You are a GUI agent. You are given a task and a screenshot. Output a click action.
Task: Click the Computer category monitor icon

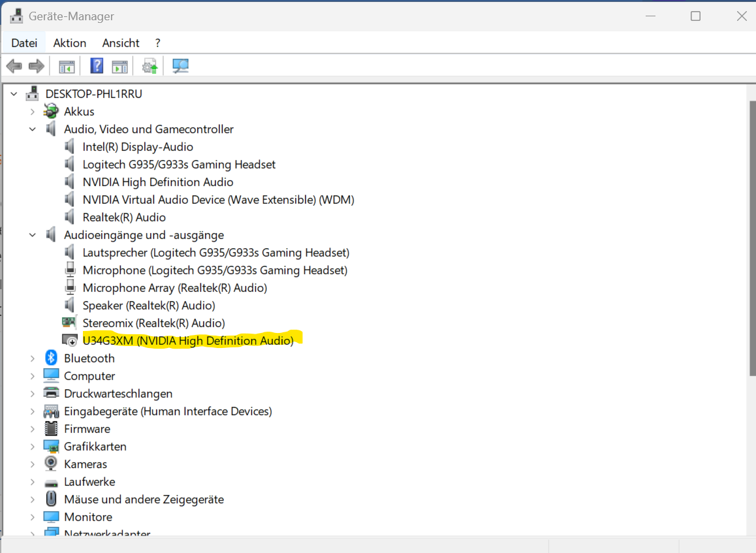(51, 375)
